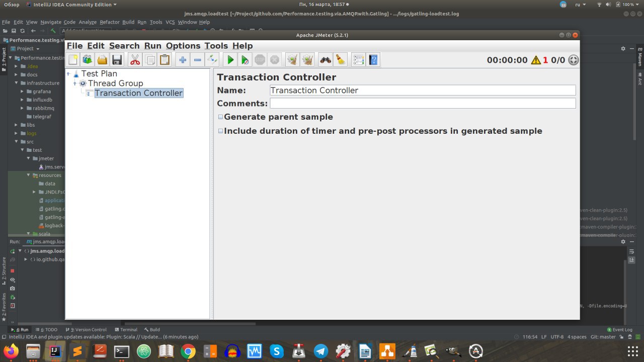Open Skype from the dock
This screenshot has height=362, width=644.
(x=277, y=351)
